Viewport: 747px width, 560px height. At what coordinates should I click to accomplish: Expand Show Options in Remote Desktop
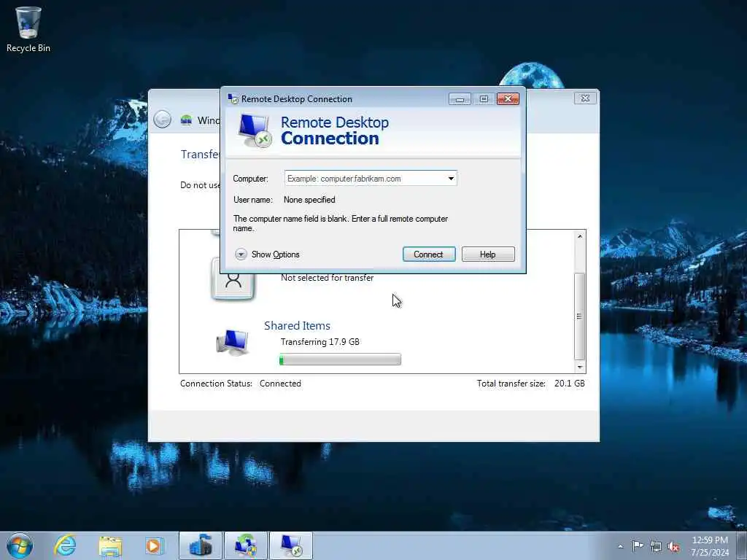click(x=267, y=254)
